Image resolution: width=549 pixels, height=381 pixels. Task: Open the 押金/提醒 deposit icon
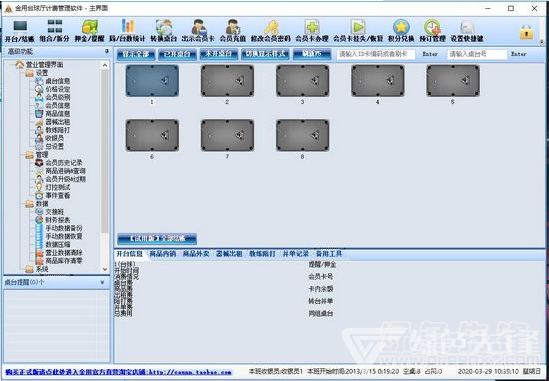point(90,27)
